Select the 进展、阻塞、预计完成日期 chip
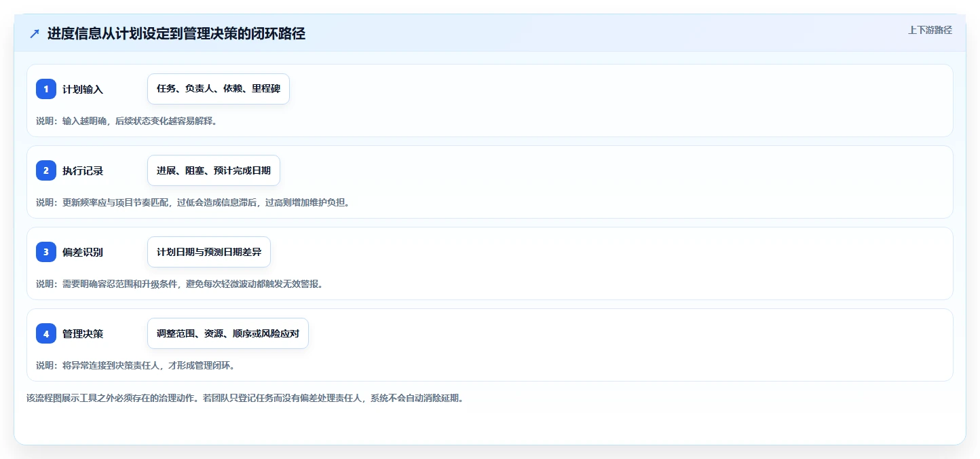980x459 pixels. (214, 170)
